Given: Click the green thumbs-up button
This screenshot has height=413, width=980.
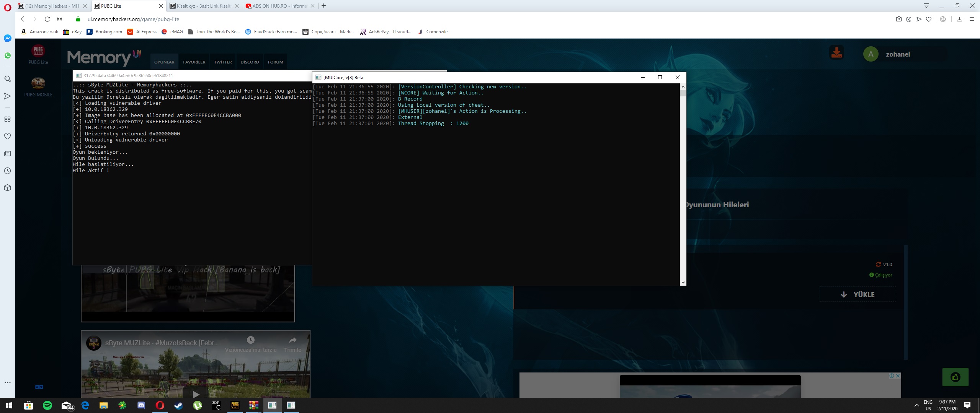Looking at the screenshot, I should 955,377.
